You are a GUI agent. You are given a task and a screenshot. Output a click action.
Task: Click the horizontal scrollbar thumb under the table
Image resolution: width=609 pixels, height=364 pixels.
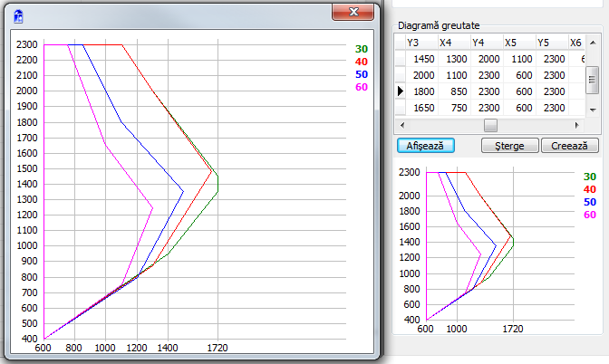[x=490, y=125]
